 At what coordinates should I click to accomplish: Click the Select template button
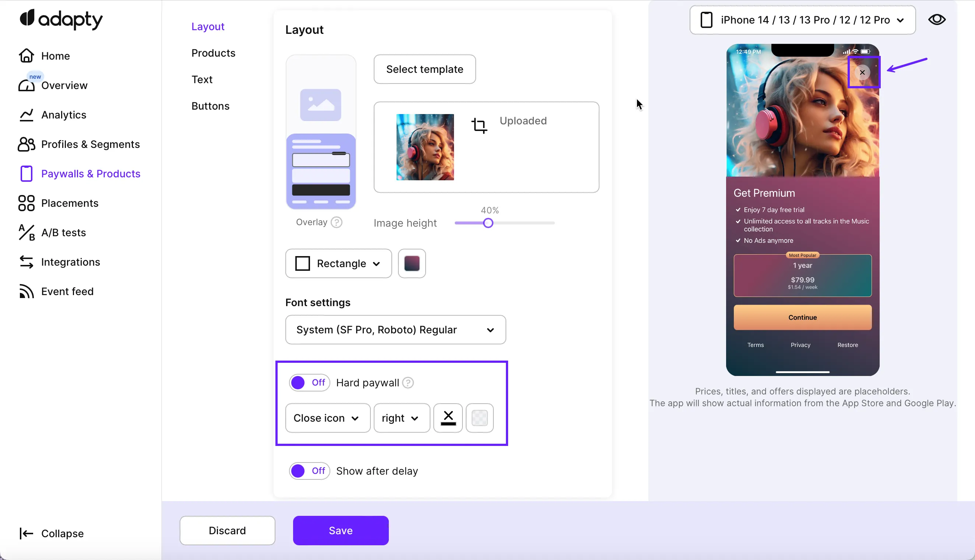(x=425, y=69)
